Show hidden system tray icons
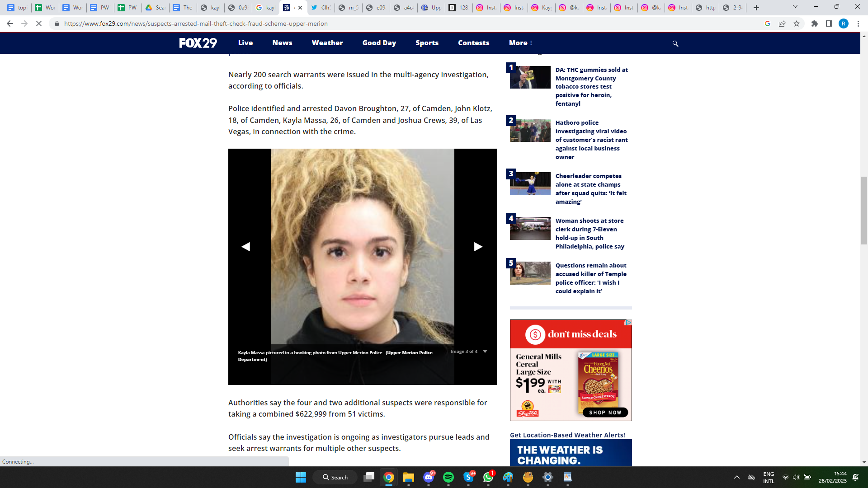 (x=737, y=477)
